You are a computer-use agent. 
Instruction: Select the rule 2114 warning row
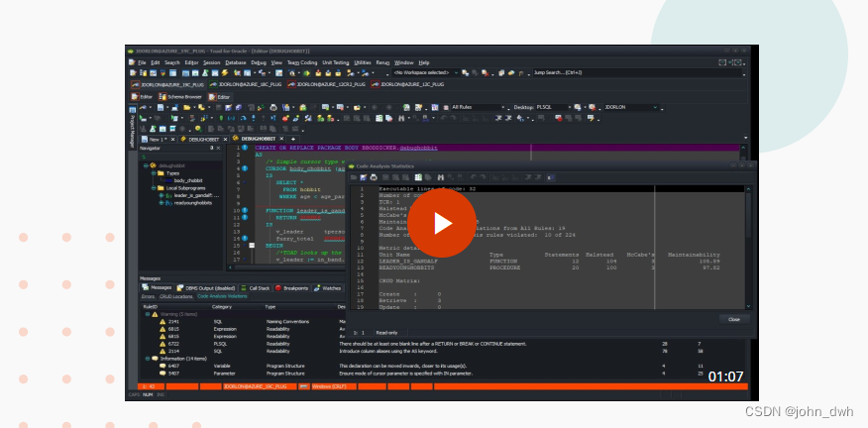443,351
